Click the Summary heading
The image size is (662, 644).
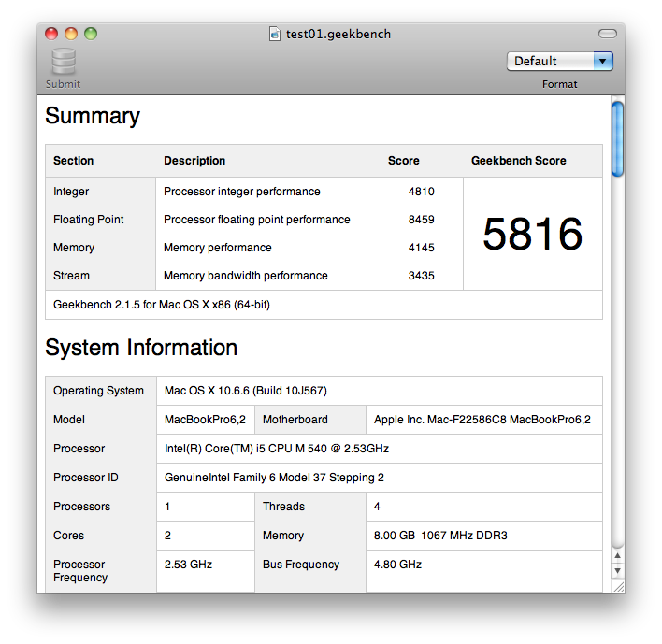93,116
